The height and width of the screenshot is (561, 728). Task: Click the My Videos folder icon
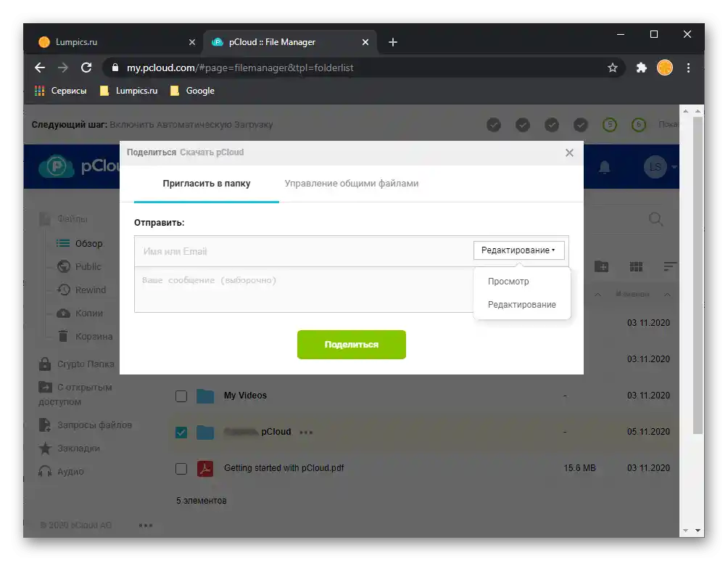click(x=204, y=396)
